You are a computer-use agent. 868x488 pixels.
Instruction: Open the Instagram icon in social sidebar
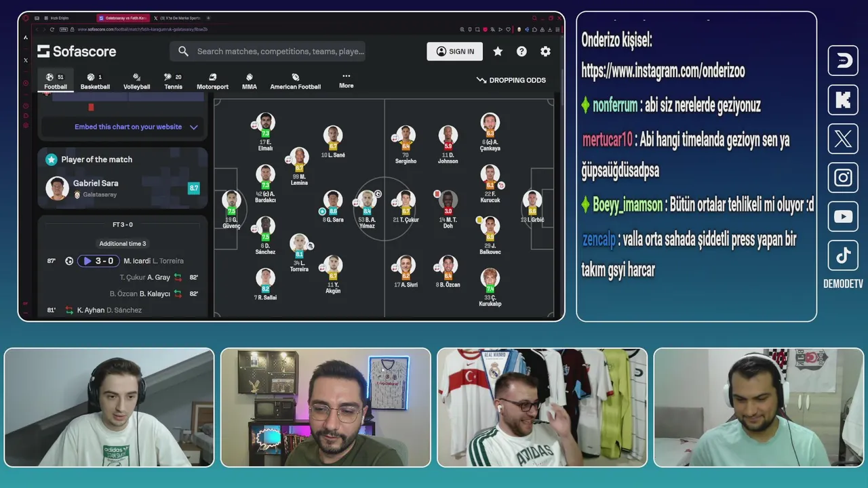(843, 178)
